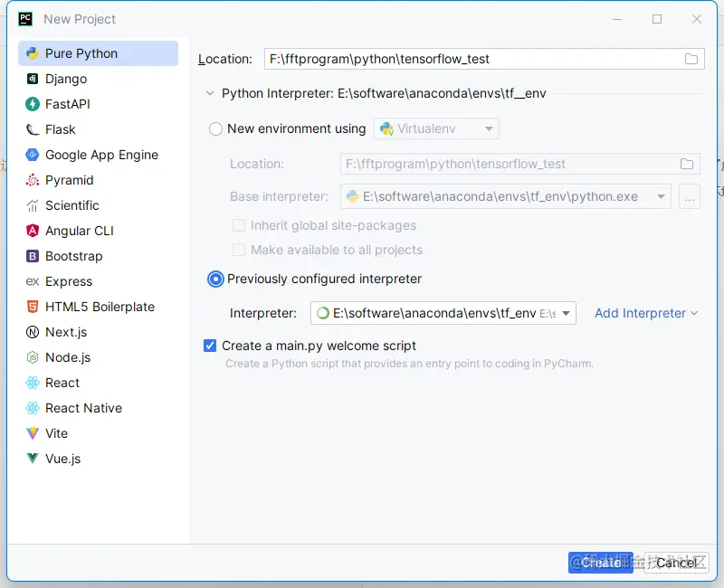Click the Cancel button

676,563
